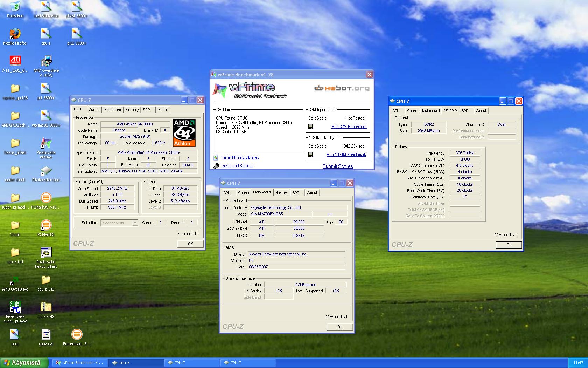Click the Core Voltage value 1.520 V
Viewport: 588px width, 368px height.
point(159,143)
